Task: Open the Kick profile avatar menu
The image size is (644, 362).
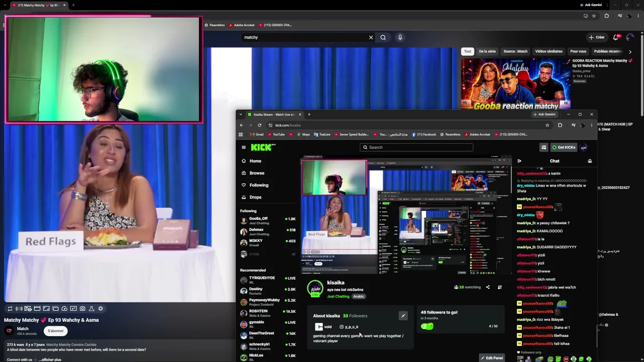Action: click(x=584, y=147)
